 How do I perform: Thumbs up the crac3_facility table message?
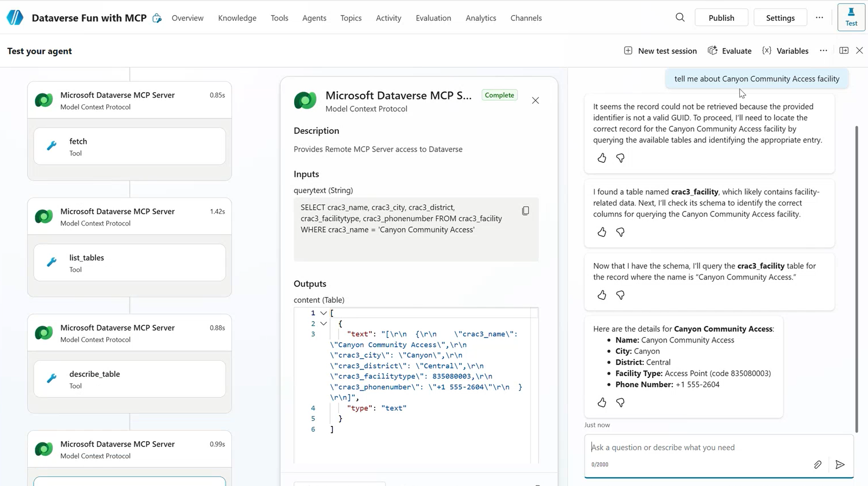coord(602,232)
